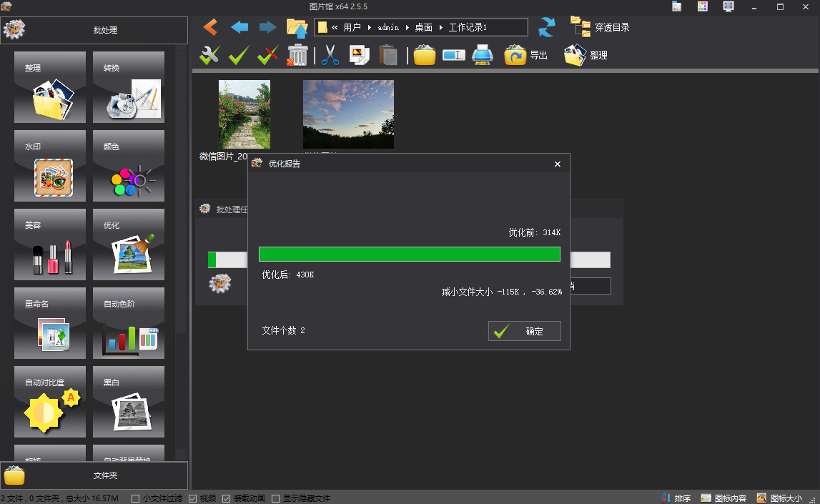Open the 自动色阶 auto levels tool
Viewport: 820px width, 504px height.
pos(129,323)
